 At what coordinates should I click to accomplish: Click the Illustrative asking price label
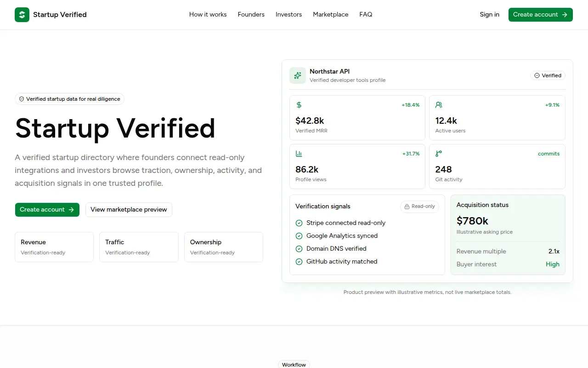[x=485, y=232]
